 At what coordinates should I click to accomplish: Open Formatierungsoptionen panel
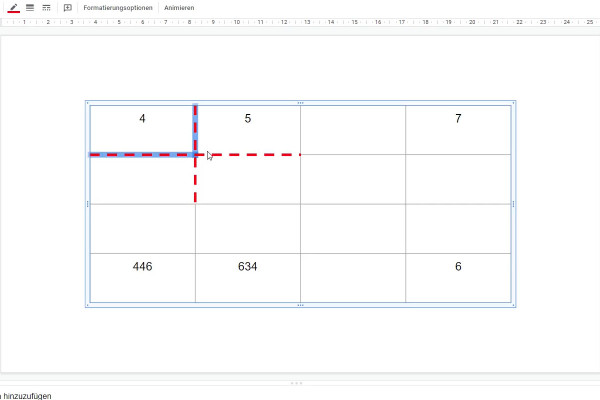pyautogui.click(x=118, y=8)
